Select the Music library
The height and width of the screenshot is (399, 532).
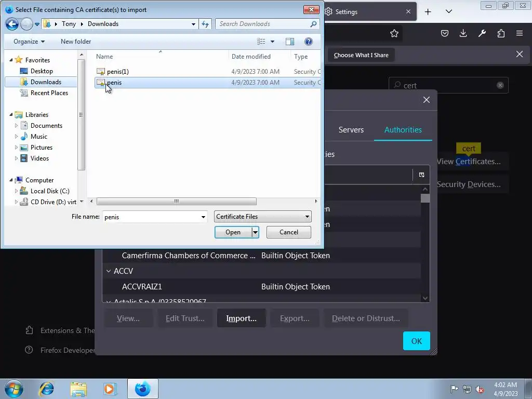(38, 137)
